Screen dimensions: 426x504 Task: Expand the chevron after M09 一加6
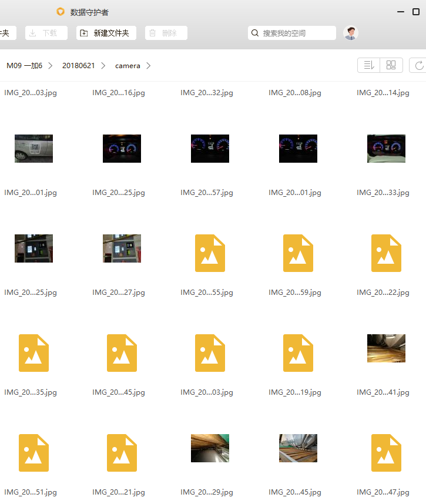pos(50,66)
